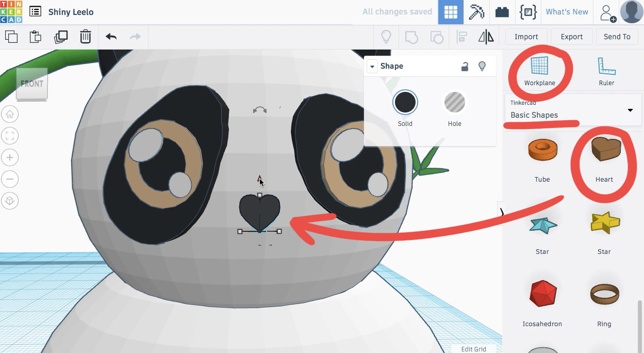Viewport: 644px width, 353px height.
Task: Collapse the Shape inspector panel arrow
Action: pyautogui.click(x=372, y=66)
